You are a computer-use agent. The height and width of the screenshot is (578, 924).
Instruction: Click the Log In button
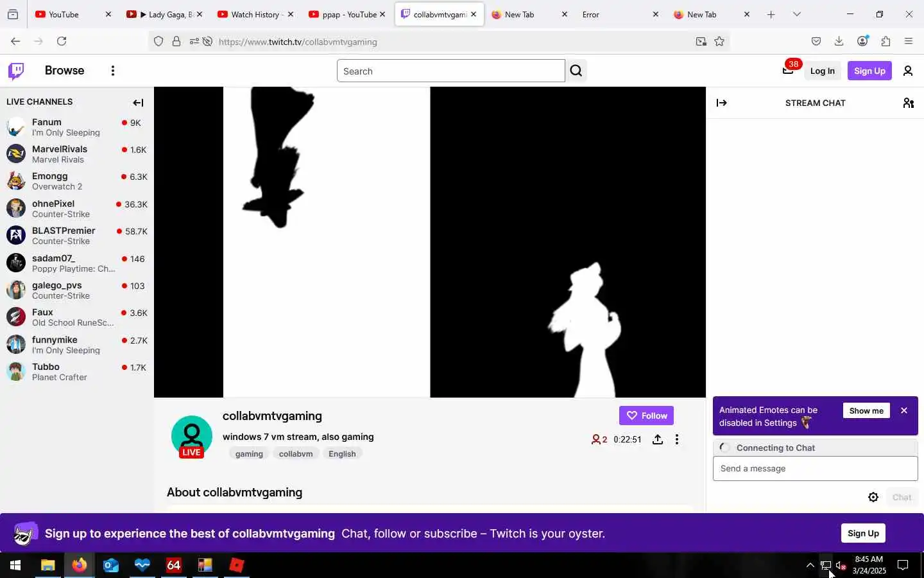tap(822, 71)
